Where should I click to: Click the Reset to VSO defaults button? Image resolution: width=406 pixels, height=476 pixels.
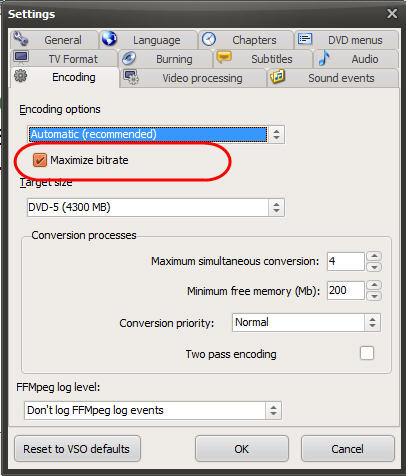pyautogui.click(x=77, y=449)
